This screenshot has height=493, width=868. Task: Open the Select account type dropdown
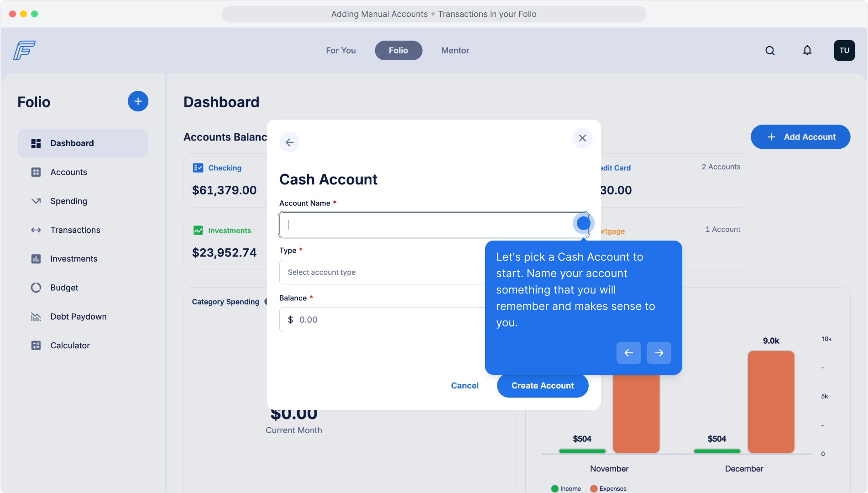pos(382,272)
